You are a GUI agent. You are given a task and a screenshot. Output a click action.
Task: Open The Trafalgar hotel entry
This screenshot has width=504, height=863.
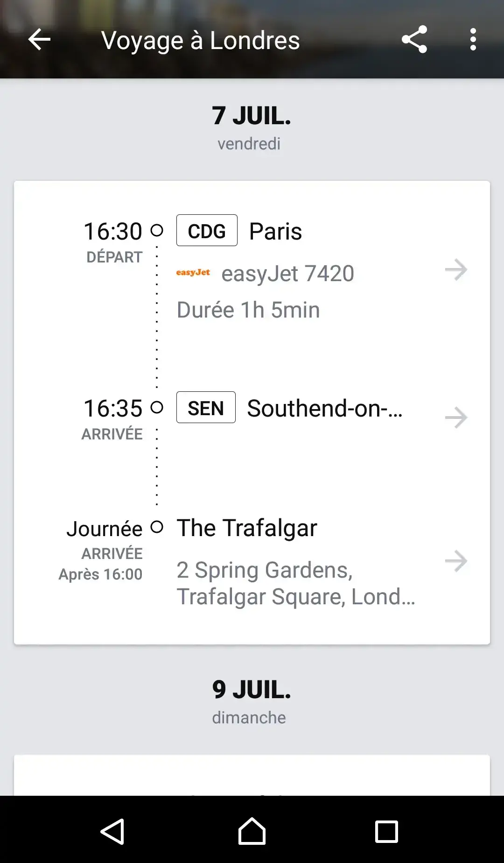(x=247, y=528)
